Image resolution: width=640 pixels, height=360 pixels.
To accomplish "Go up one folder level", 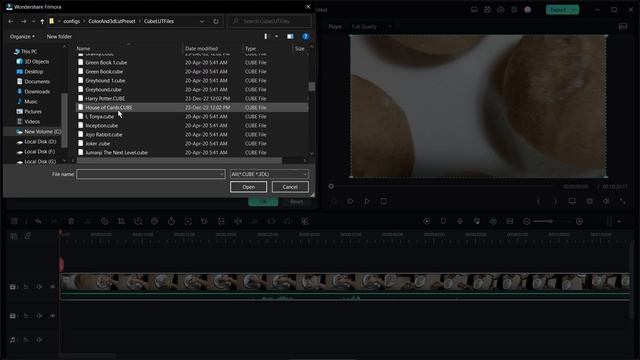I will point(42,21).
